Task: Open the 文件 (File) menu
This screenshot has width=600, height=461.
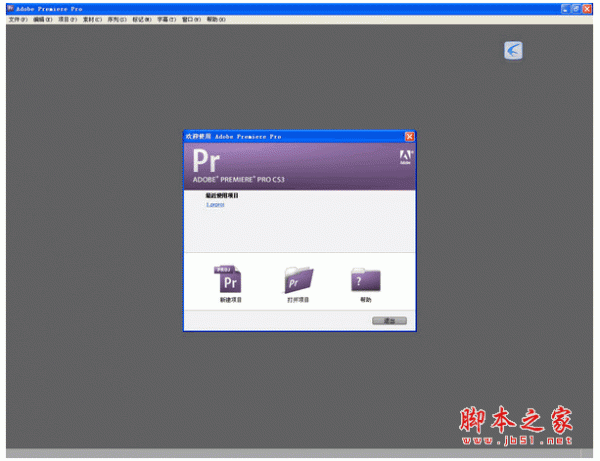Action: pyautogui.click(x=18, y=20)
